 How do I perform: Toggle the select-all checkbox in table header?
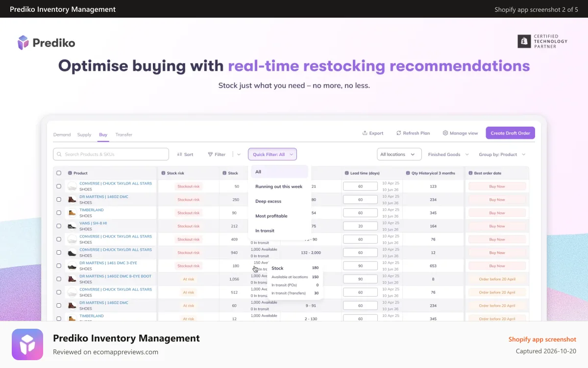pos(59,173)
